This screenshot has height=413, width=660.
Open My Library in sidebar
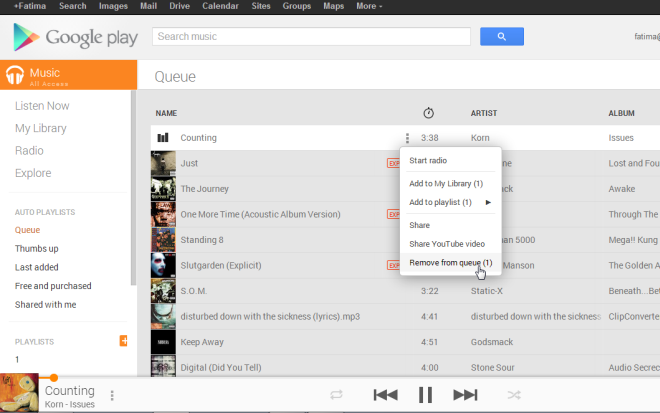tap(41, 128)
